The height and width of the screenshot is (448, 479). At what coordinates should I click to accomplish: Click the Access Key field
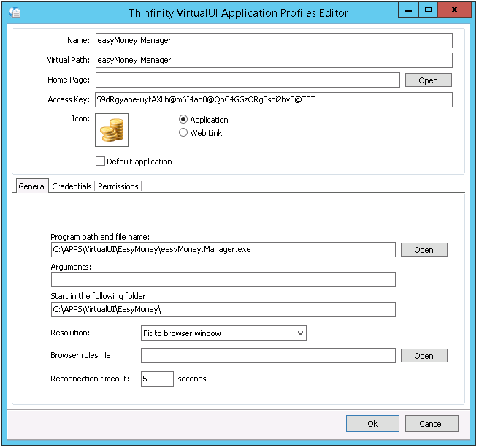[274, 99]
